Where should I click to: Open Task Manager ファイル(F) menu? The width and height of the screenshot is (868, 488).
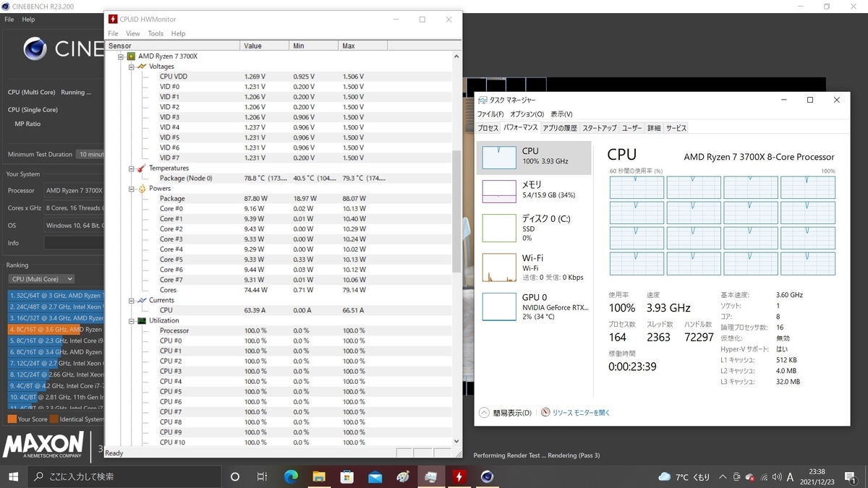(490, 114)
